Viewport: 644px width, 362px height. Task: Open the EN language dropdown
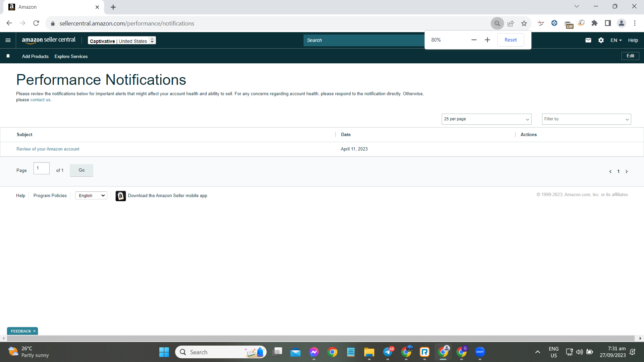click(x=616, y=40)
